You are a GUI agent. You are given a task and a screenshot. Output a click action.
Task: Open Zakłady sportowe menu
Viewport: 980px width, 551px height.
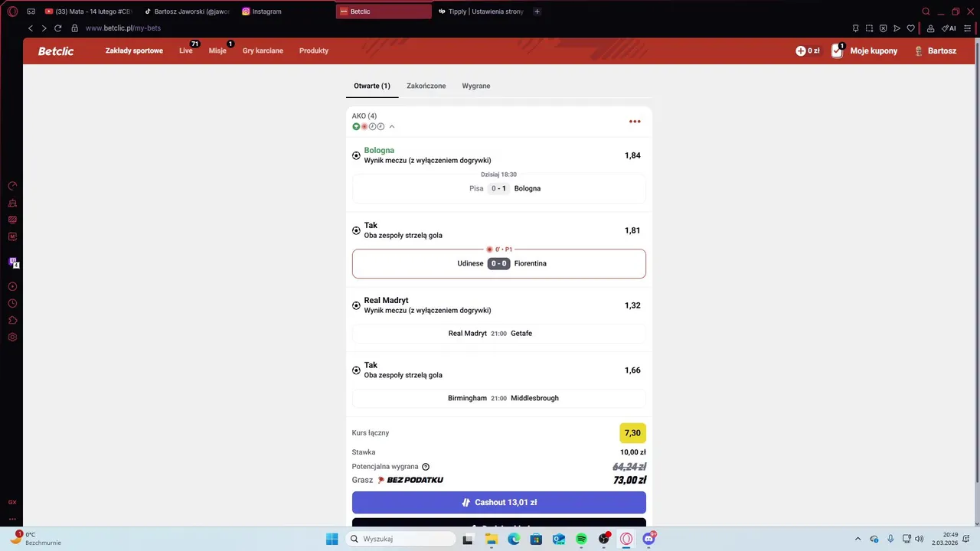pyautogui.click(x=134, y=51)
